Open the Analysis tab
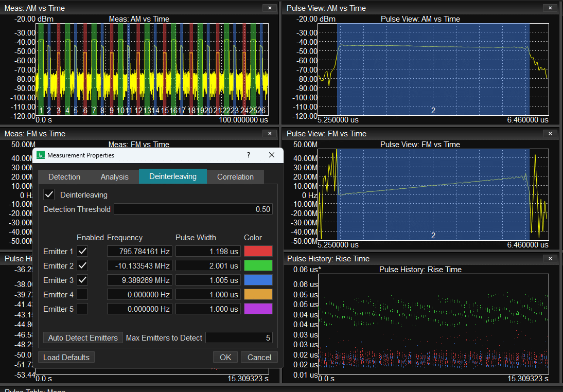Screen dimensions: 563x392 (x=115, y=176)
